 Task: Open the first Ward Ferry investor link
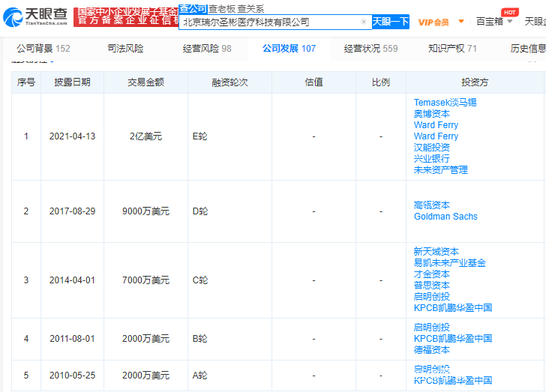click(x=436, y=125)
